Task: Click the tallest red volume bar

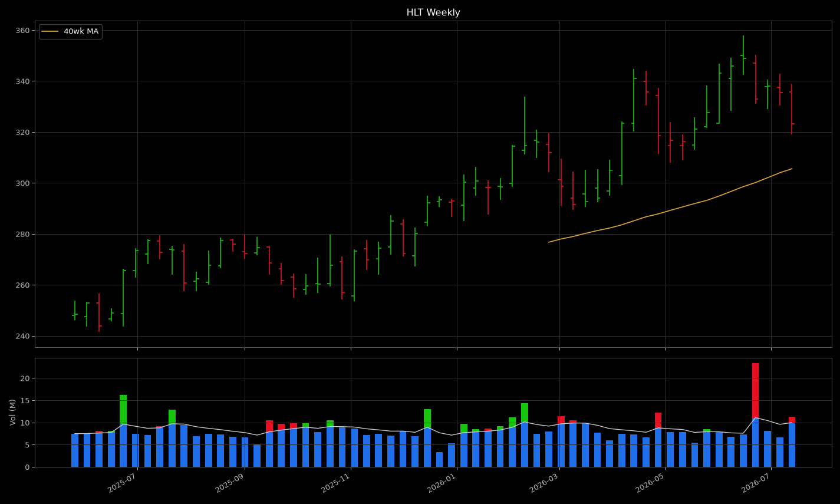Action: coord(756,415)
